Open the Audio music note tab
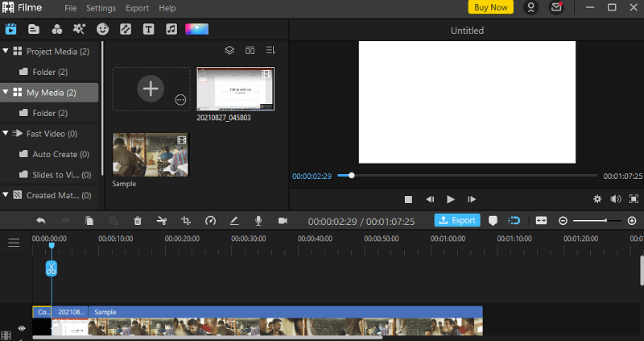The height and width of the screenshot is (341, 644). (x=171, y=29)
